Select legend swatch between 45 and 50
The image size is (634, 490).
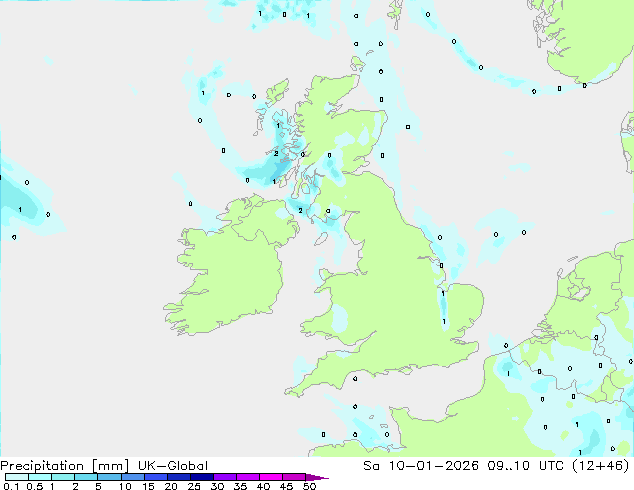pyautogui.click(x=294, y=477)
